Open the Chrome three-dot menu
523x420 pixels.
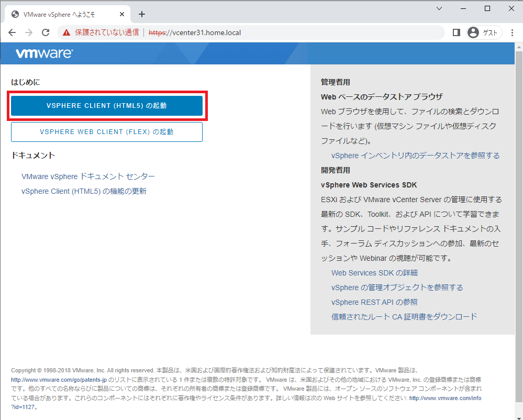tap(512, 32)
